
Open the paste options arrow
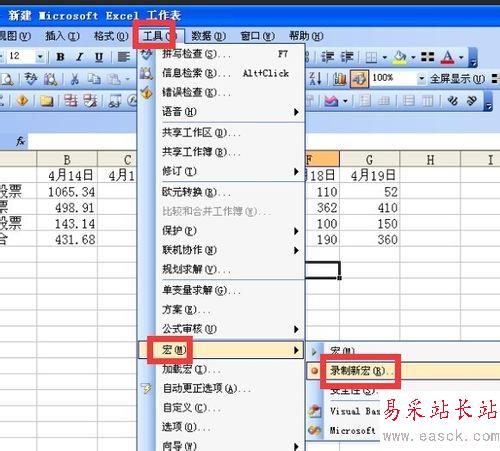(127, 79)
